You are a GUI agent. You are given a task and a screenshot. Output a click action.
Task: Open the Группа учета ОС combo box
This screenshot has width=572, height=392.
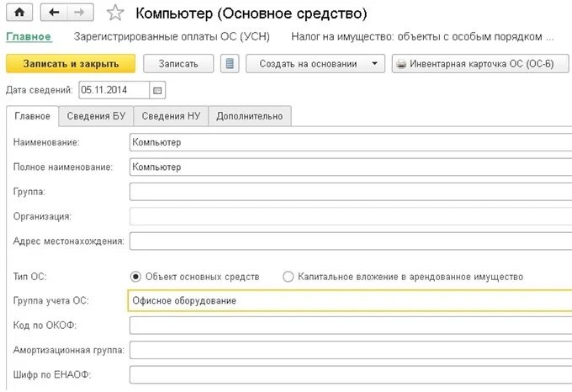coord(350,300)
